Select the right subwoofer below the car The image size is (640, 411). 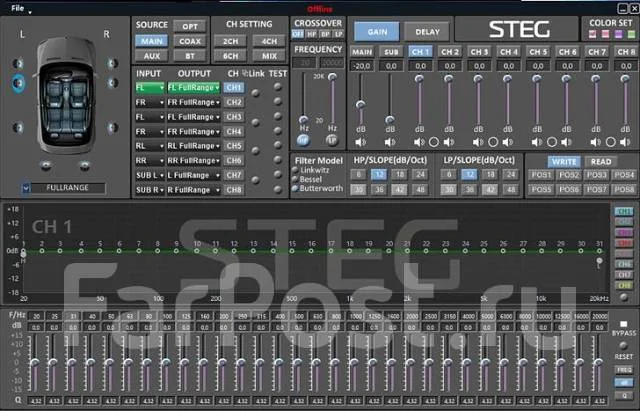point(84,165)
